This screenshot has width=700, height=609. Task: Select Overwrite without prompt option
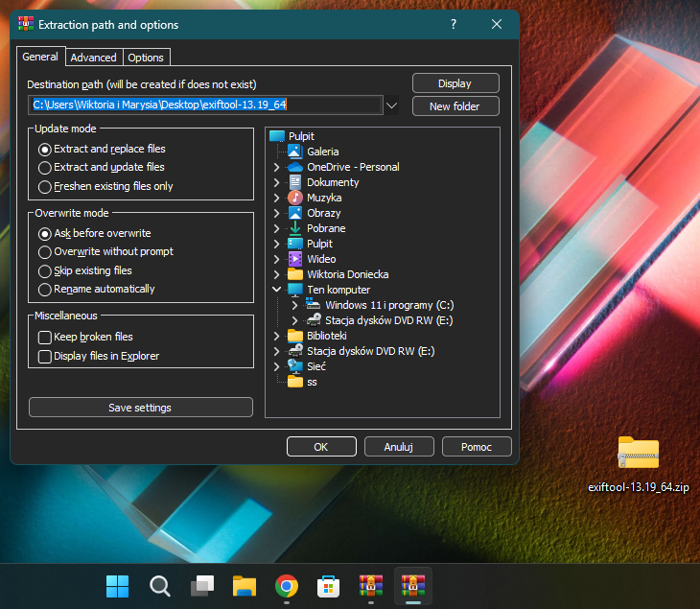point(45,252)
